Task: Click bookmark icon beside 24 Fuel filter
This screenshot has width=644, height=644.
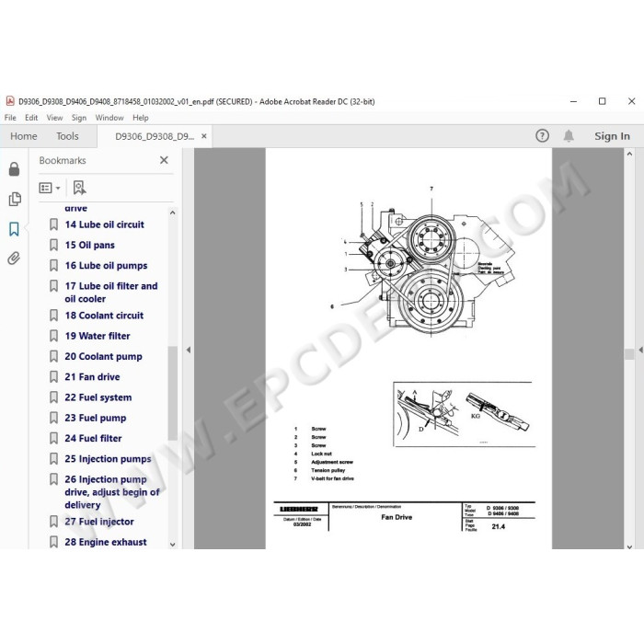Action: click(53, 438)
